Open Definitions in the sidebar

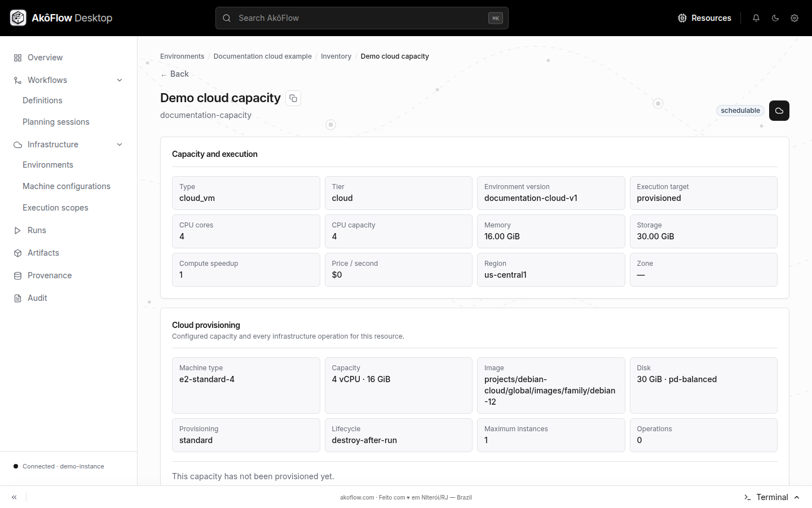coord(42,100)
